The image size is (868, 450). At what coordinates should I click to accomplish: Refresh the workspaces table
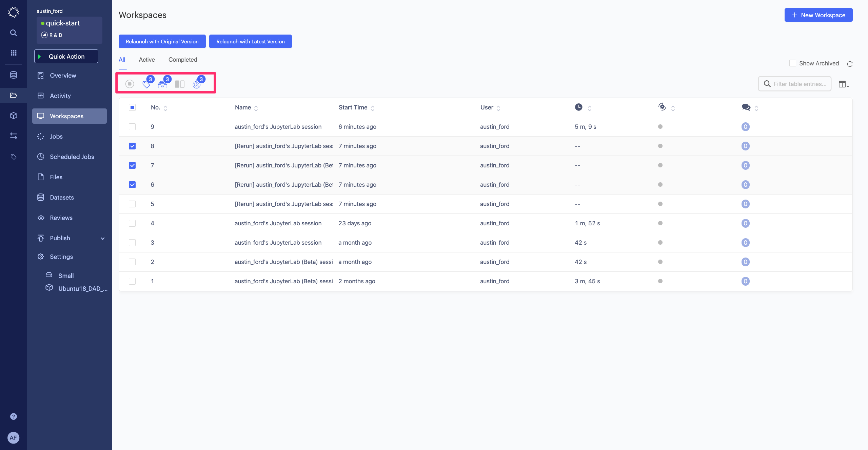850,64
